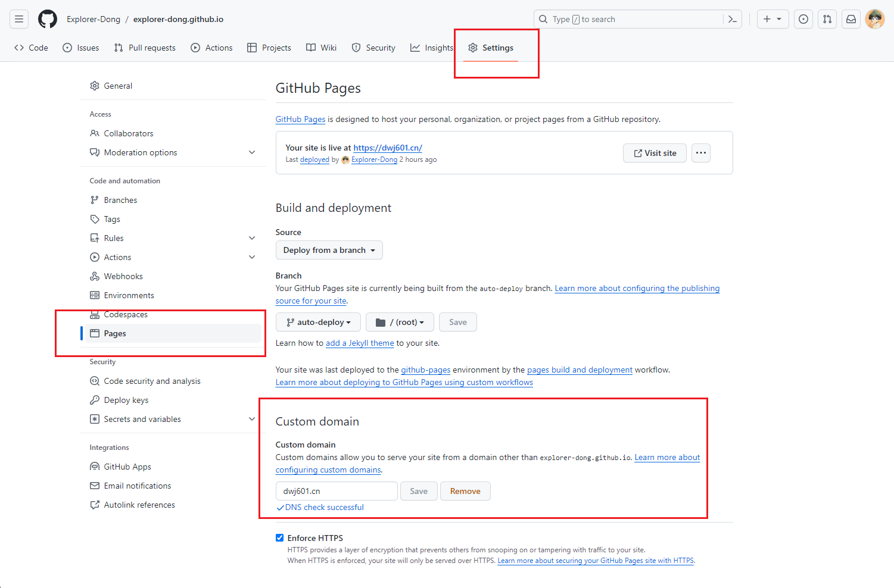The image size is (894, 588).
Task: Open Tags settings
Action: pos(173,219)
